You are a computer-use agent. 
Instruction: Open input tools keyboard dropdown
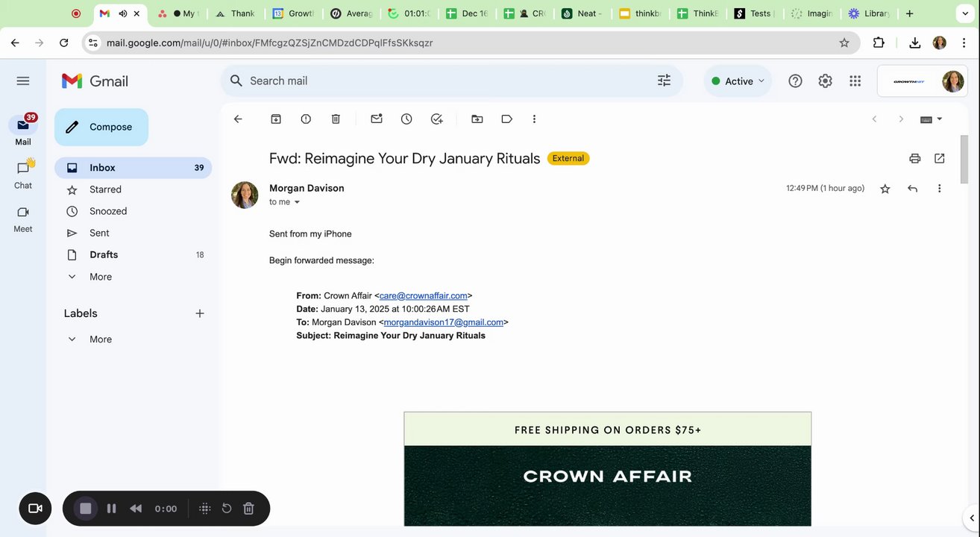point(932,119)
